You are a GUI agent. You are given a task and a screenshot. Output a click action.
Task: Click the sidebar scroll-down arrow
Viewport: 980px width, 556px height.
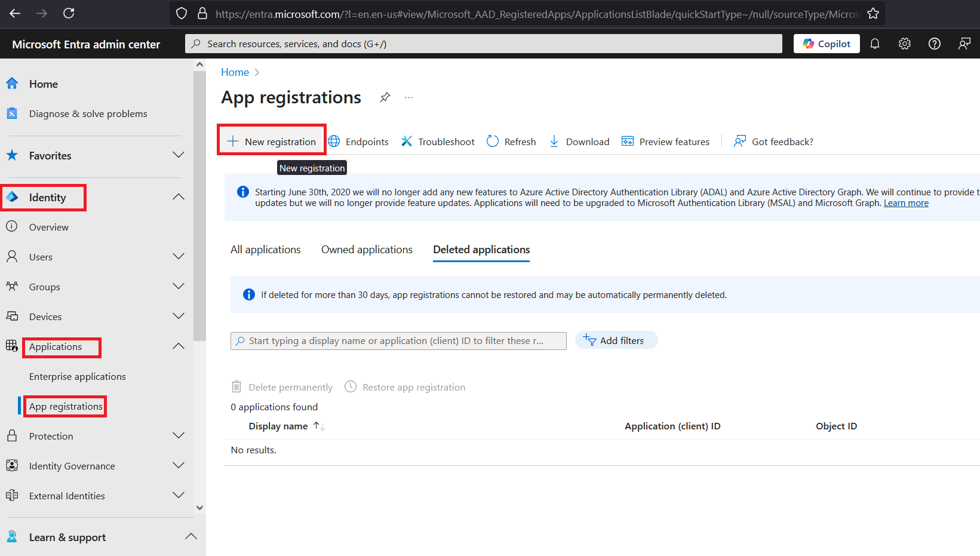199,508
